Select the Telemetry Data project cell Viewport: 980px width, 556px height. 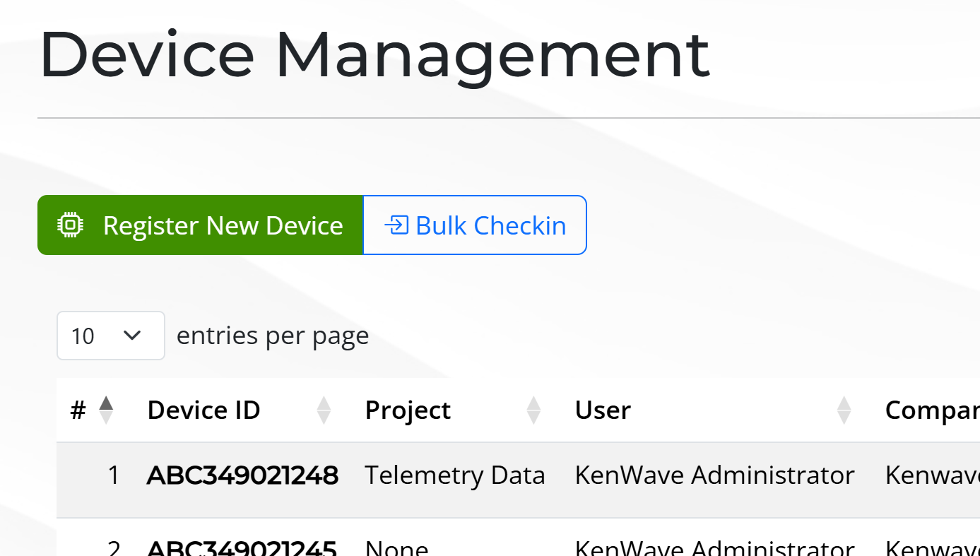[454, 475]
